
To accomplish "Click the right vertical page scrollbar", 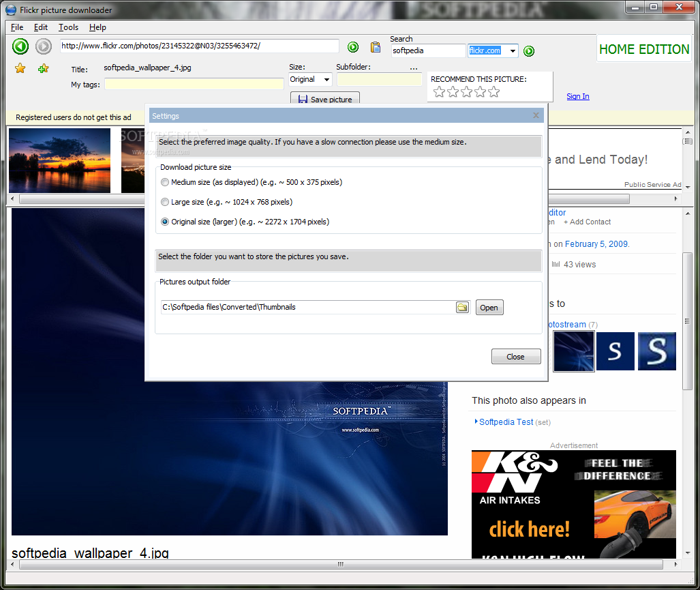I will pos(687,321).
